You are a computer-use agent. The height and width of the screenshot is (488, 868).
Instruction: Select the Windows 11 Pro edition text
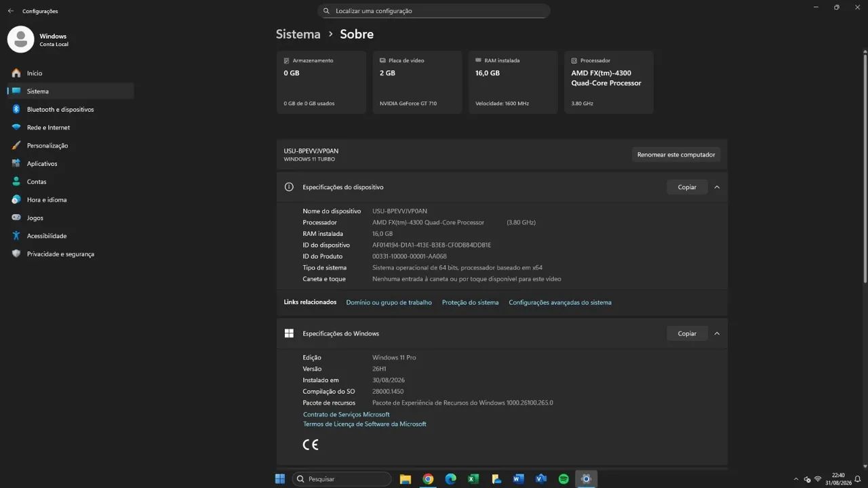[x=394, y=357]
